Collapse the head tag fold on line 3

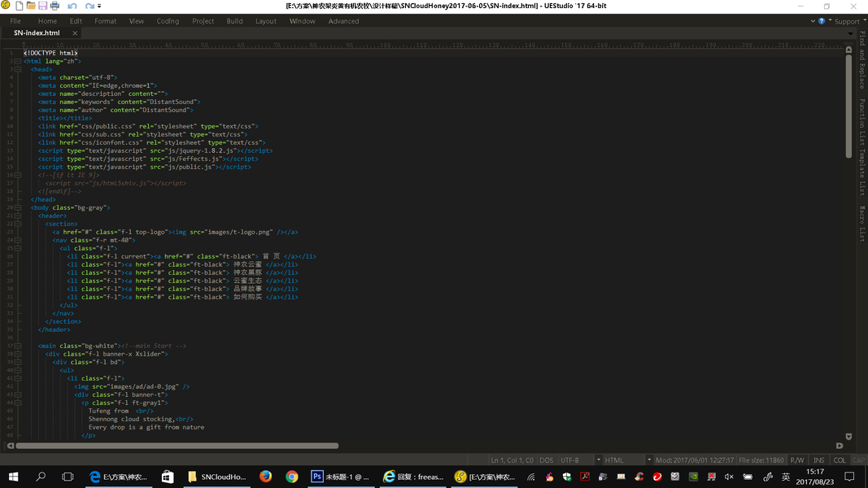click(18, 70)
